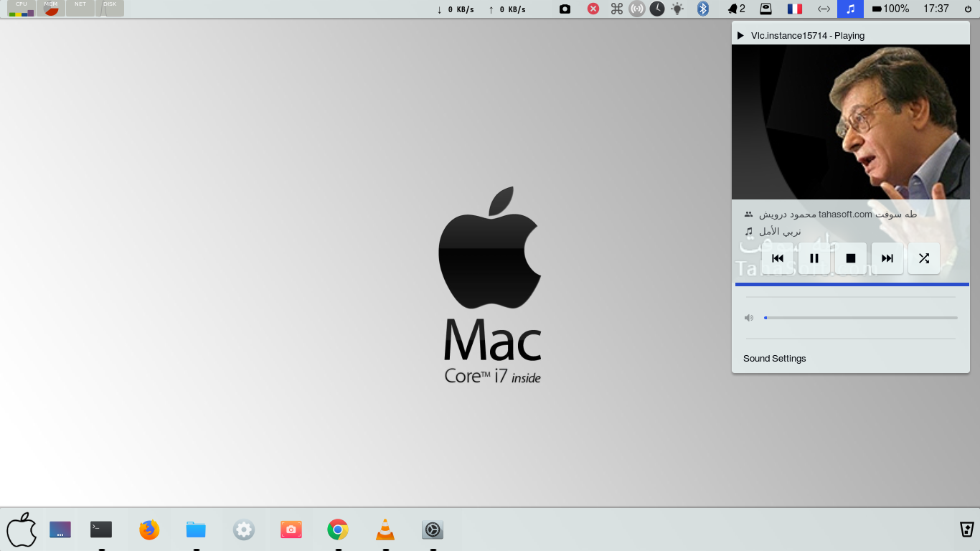Open notifications bell showing 2
The width and height of the screenshot is (980, 551).
click(x=737, y=9)
